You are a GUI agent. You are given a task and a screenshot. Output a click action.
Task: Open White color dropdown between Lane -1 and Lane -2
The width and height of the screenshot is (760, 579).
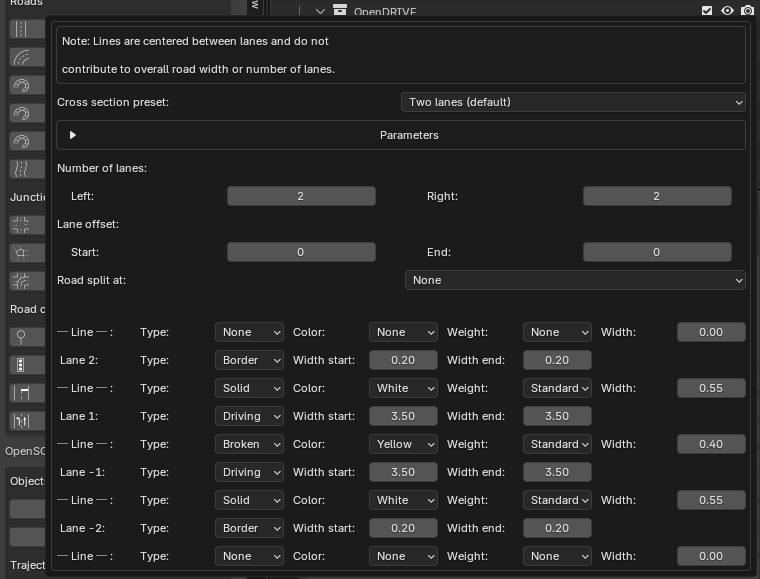(403, 501)
